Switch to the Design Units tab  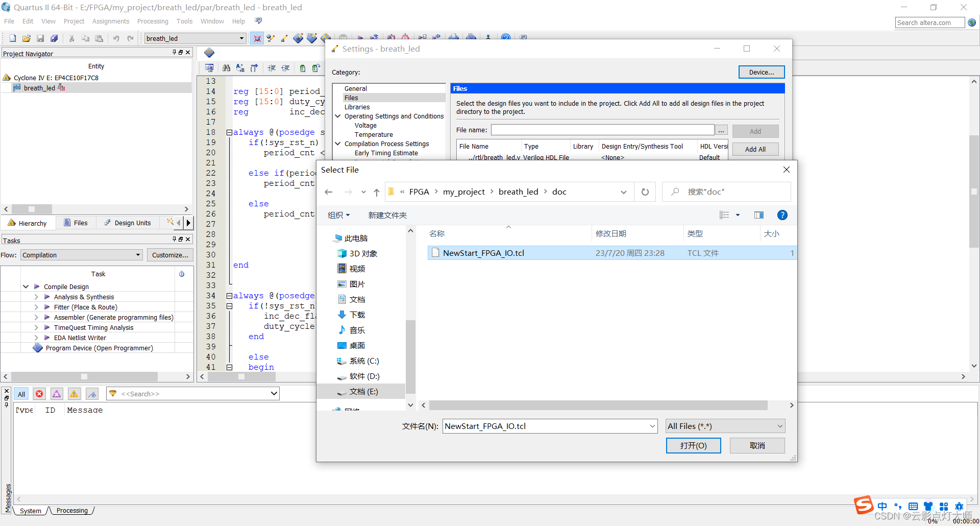point(128,223)
